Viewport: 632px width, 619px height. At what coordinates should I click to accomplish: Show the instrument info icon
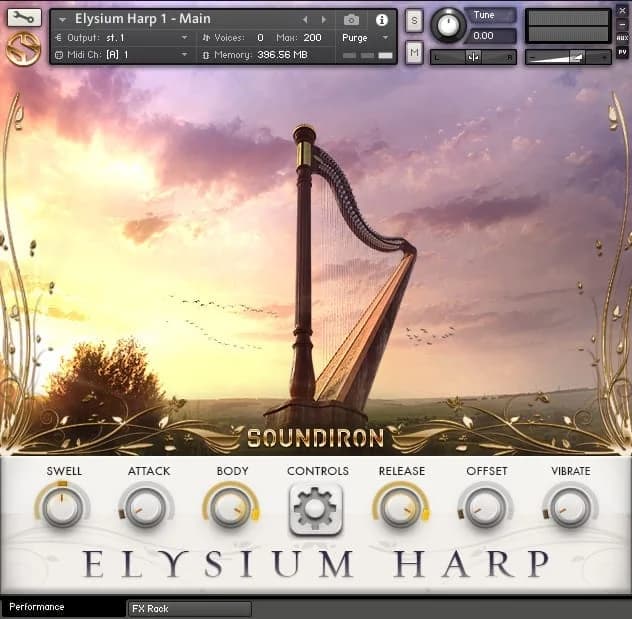(x=381, y=20)
